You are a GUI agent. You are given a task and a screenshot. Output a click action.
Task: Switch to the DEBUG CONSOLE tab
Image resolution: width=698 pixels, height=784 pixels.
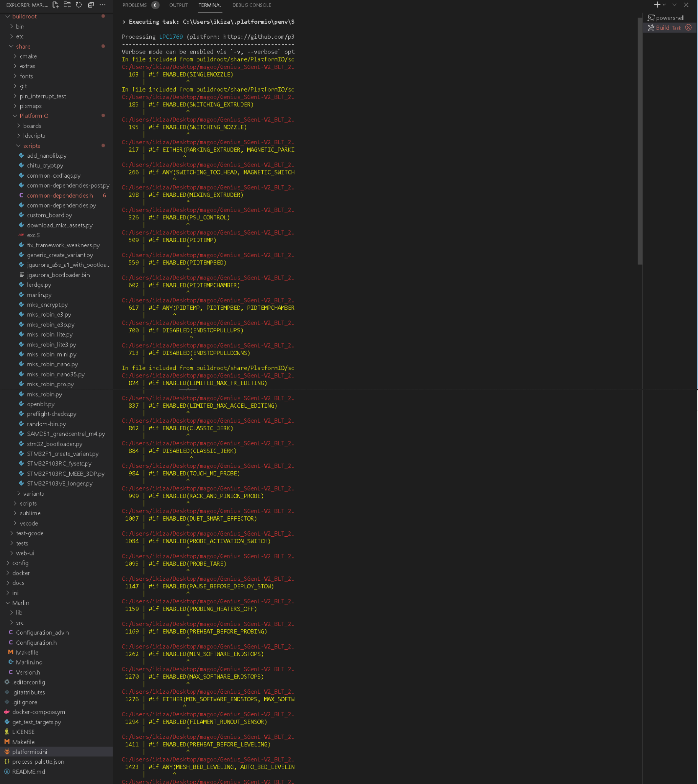[252, 5]
